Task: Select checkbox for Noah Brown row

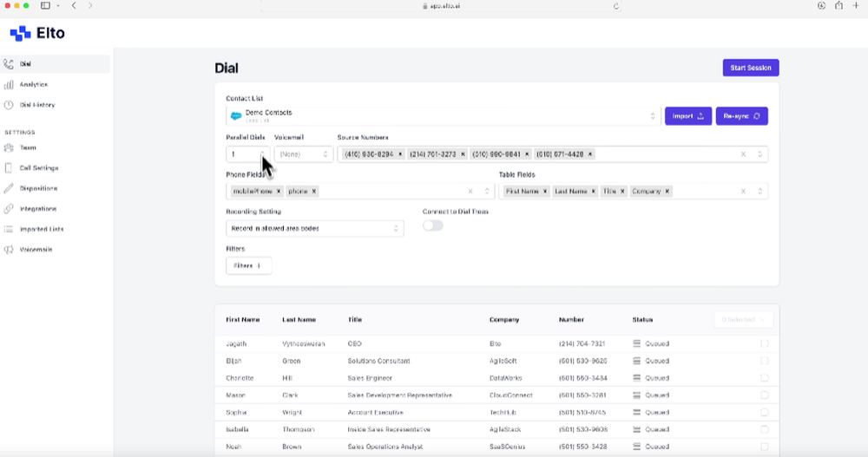Action: [x=765, y=447]
